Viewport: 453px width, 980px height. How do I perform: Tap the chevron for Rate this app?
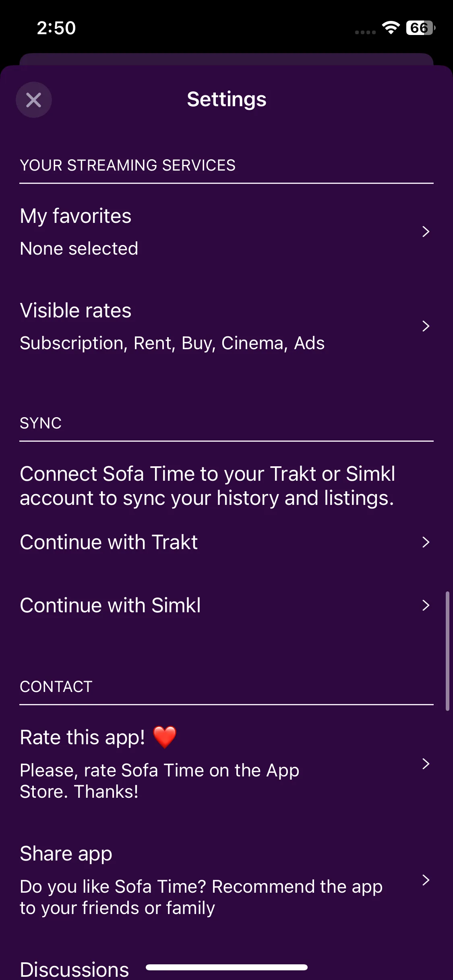point(426,764)
